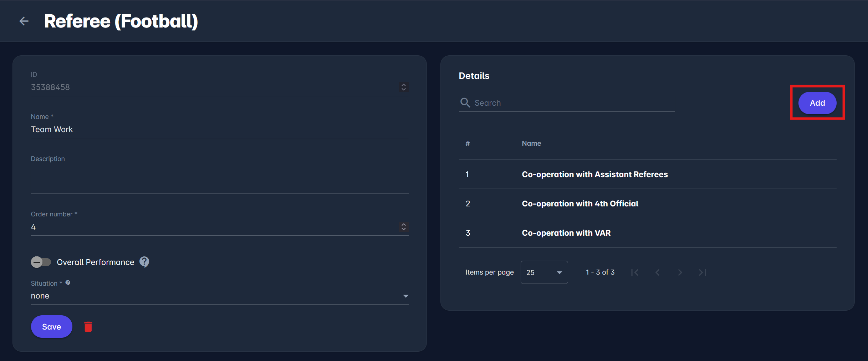Select Co-operation with VAR entry
Screen dimensions: 868x361
(x=566, y=233)
